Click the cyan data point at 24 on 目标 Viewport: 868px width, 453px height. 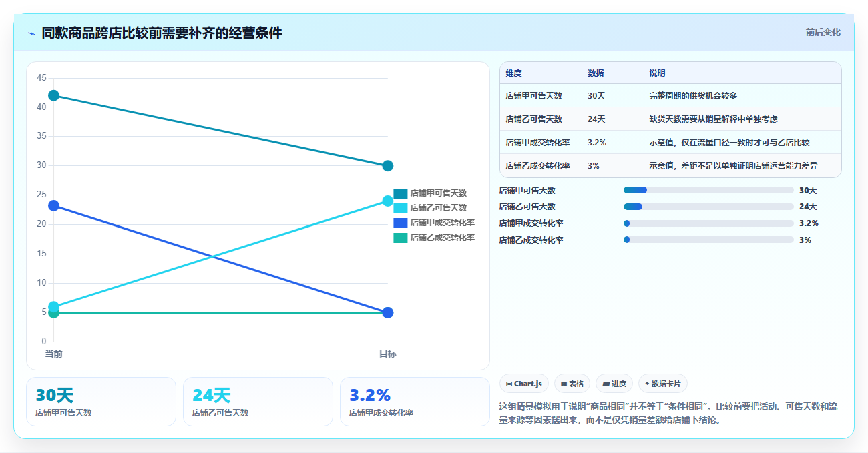coord(388,201)
